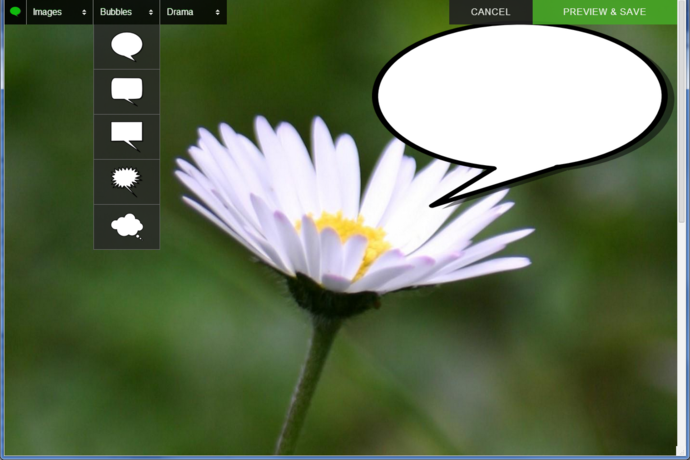Screen dimensions: 690x460
Task: Select the oval speech bubble shape
Action: 127,47
